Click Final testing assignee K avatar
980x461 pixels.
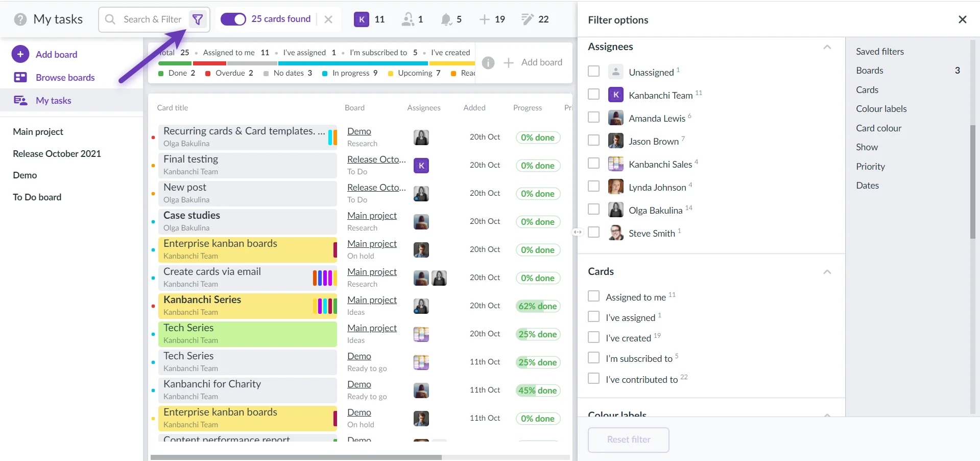[421, 166]
